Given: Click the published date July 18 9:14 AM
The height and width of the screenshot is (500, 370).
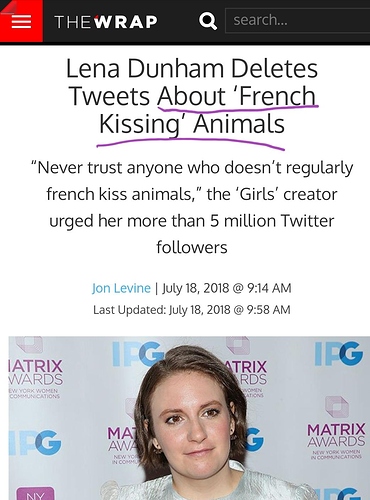Looking at the screenshot, I should click(227, 288).
